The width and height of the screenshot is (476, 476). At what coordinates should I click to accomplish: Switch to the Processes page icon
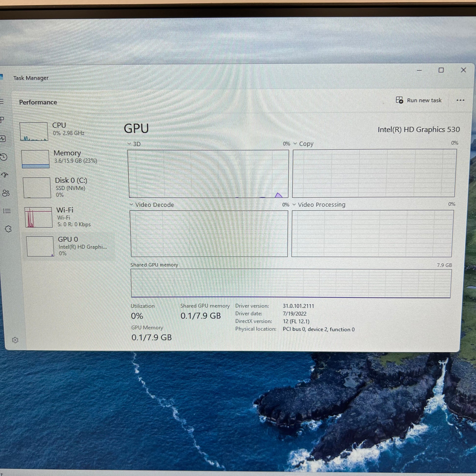coord(2,120)
